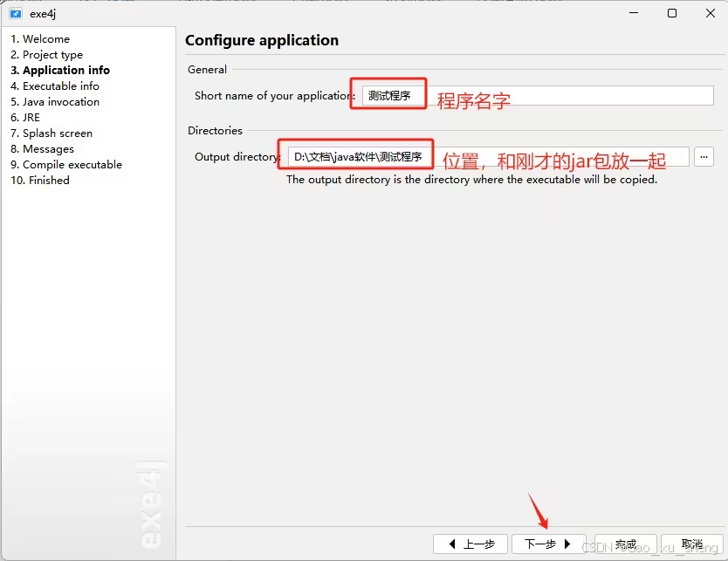Image resolution: width=728 pixels, height=561 pixels.
Task: Click the 下一步 next button
Action: click(549, 544)
